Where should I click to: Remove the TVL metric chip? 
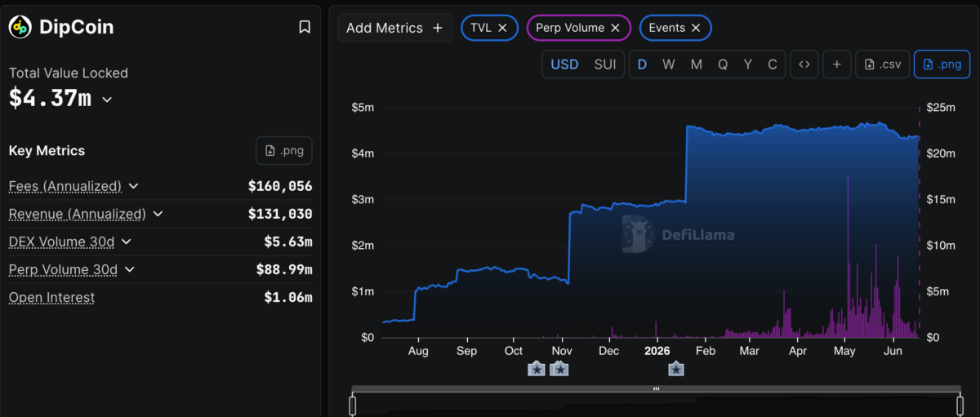(502, 28)
